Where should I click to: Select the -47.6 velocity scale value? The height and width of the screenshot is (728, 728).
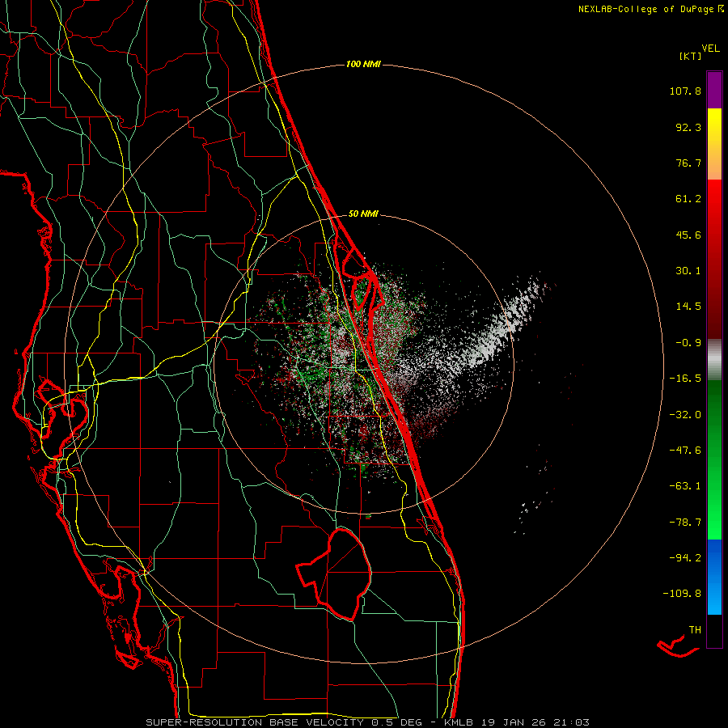pos(685,451)
